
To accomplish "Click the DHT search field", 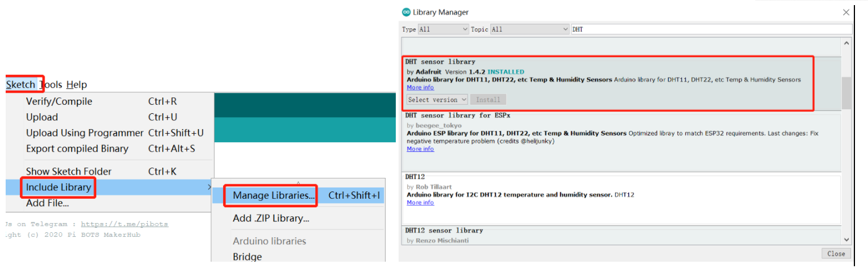I will (711, 29).
